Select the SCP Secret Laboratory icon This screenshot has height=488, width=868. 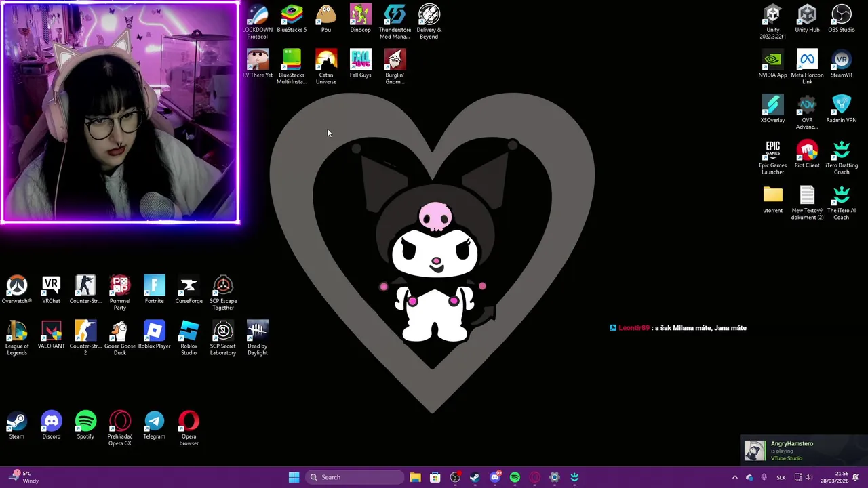click(223, 338)
